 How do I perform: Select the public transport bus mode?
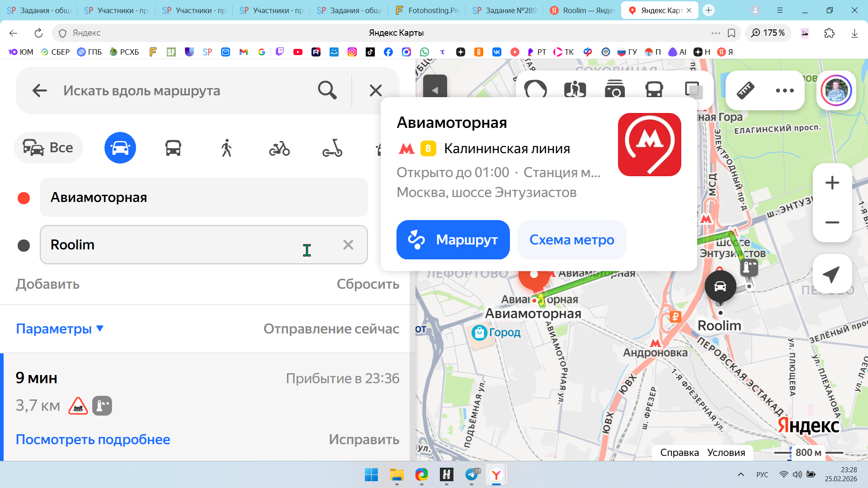click(x=173, y=148)
